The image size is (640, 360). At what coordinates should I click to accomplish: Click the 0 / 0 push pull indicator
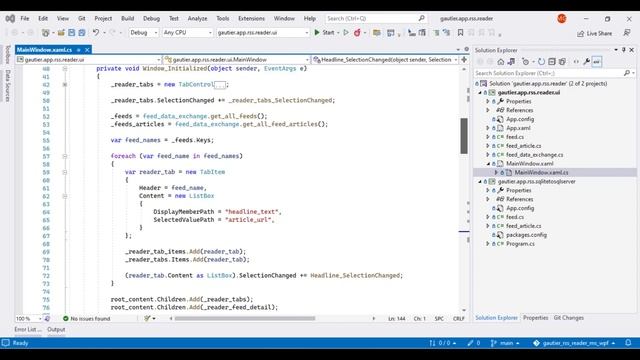(443, 343)
